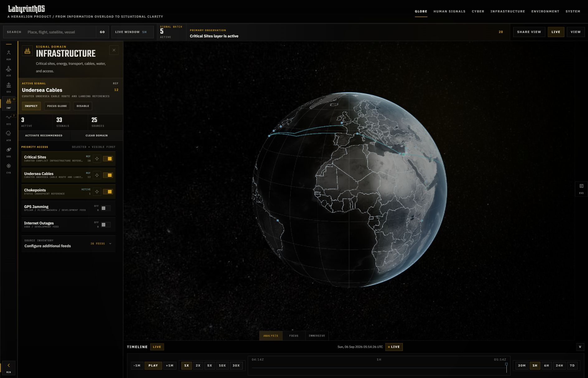The image size is (588, 378).
Task: Open the EVD evidence panel icon
Action: click(581, 189)
